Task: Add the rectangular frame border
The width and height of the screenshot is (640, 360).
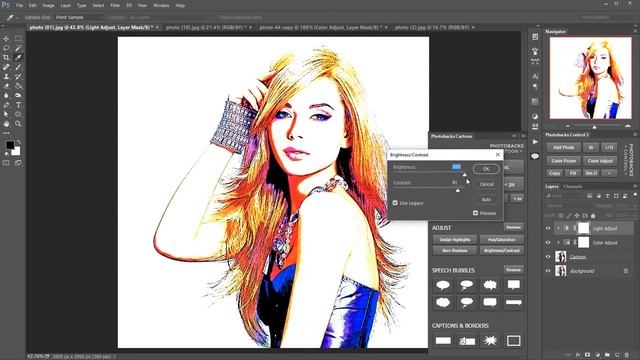Action: 513,340
